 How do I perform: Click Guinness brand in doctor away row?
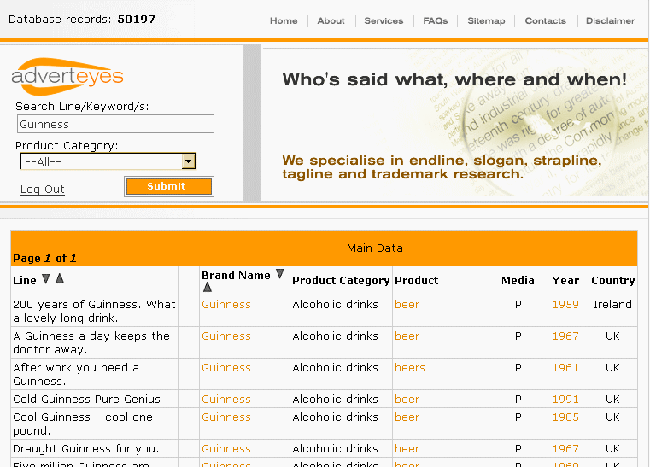pos(226,336)
